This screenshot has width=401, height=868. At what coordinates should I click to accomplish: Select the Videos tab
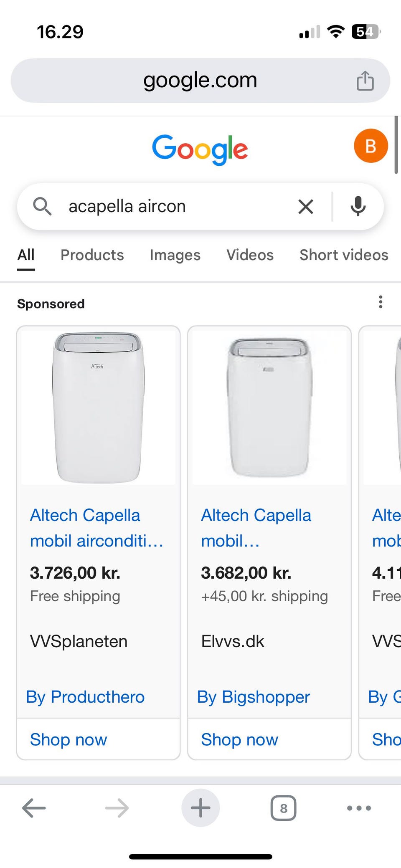coord(250,255)
